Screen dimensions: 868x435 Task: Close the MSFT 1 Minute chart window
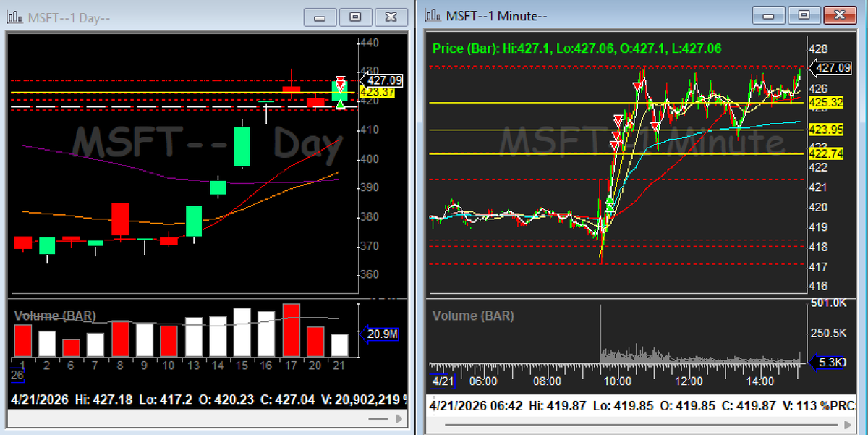click(x=840, y=14)
